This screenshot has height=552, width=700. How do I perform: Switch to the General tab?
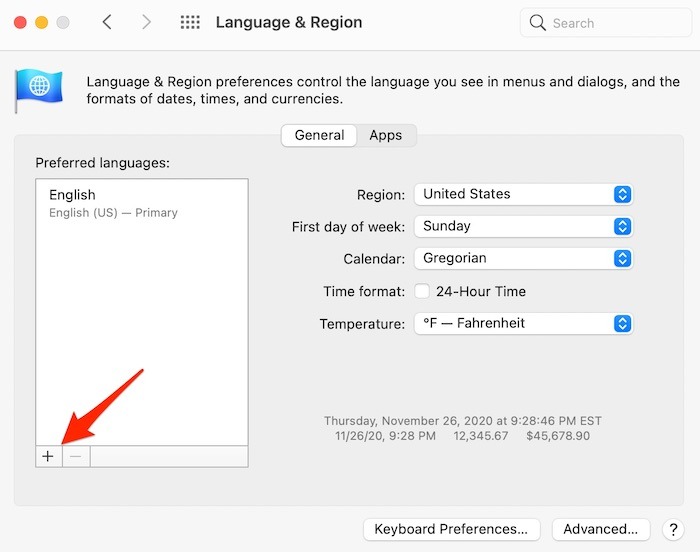(319, 135)
